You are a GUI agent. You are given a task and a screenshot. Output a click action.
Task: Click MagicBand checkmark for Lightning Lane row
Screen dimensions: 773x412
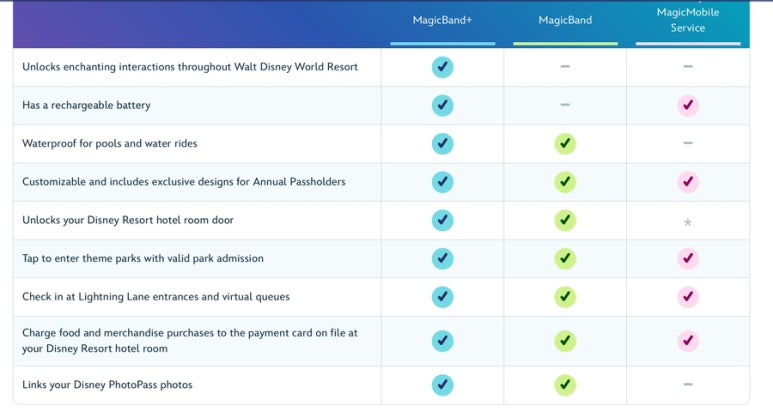tap(565, 297)
